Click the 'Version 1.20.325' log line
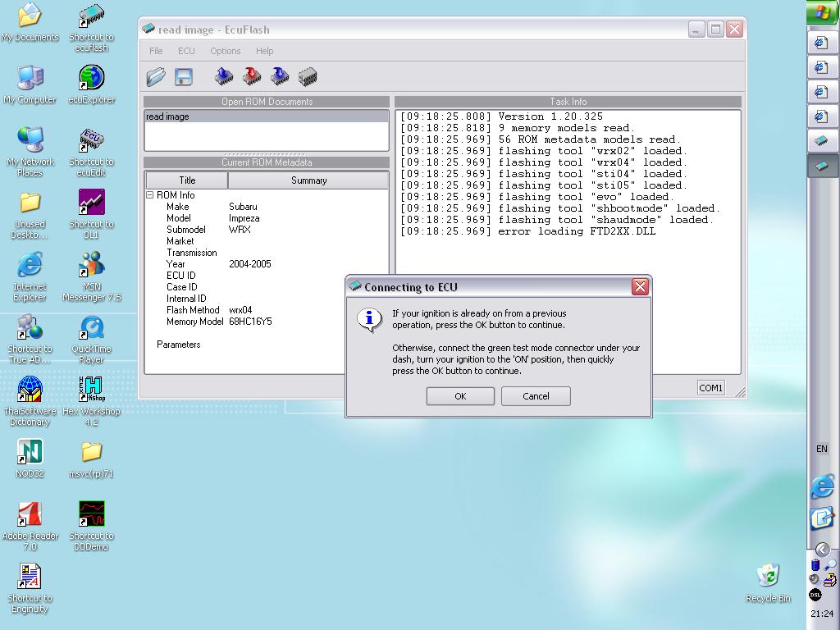Image resolution: width=840 pixels, height=630 pixels. coord(502,116)
